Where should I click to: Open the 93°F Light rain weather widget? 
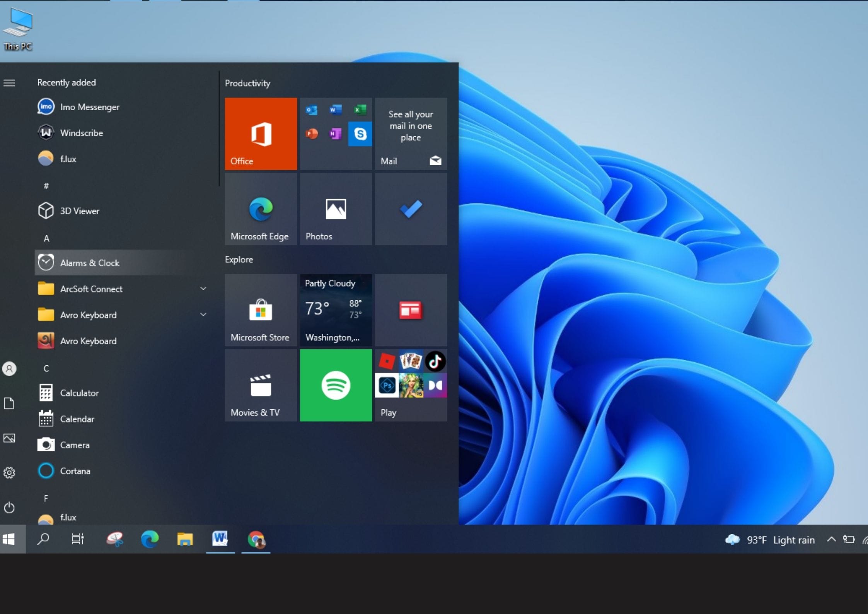tap(770, 540)
